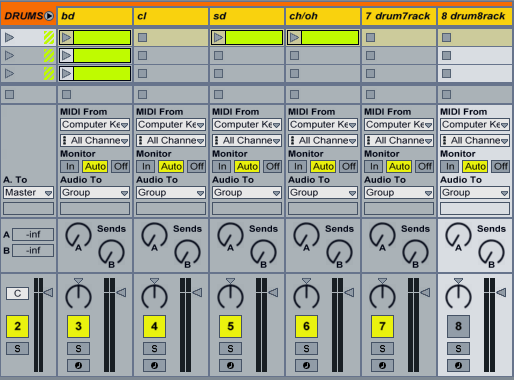Open bd's MIDI From Computer Keyboard dropdown

(95, 125)
